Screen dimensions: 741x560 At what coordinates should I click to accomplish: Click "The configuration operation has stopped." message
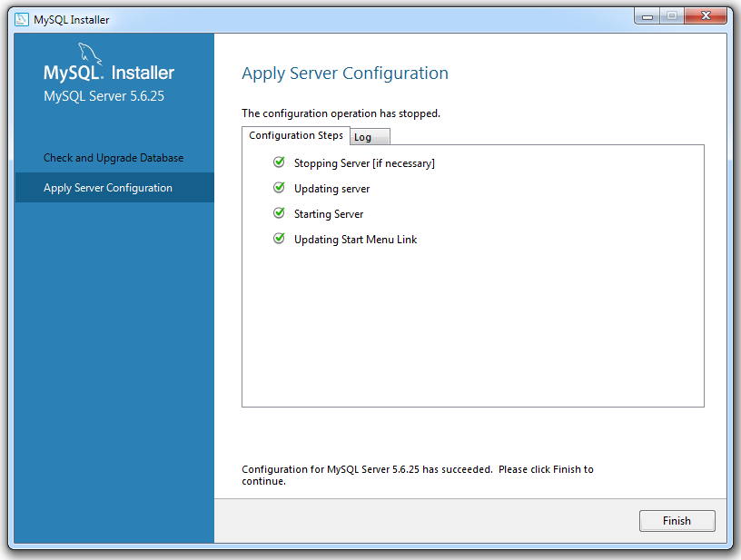(x=341, y=113)
